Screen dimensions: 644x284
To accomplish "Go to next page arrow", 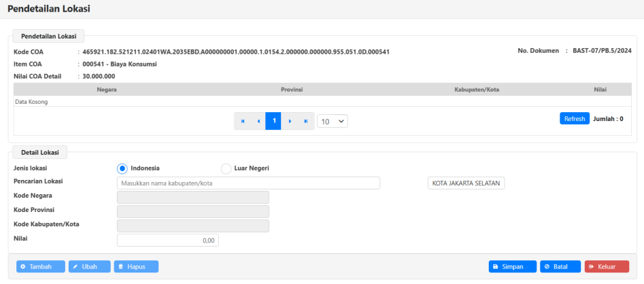I will 290,121.
